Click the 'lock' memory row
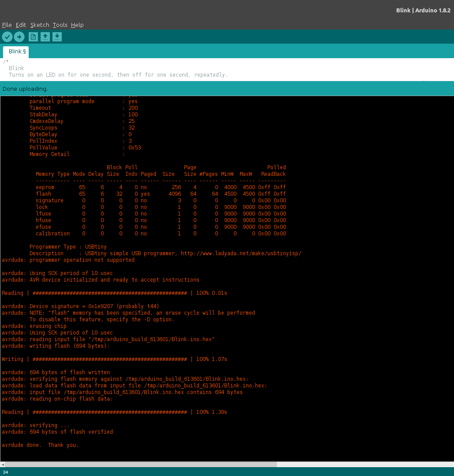 tap(161, 207)
